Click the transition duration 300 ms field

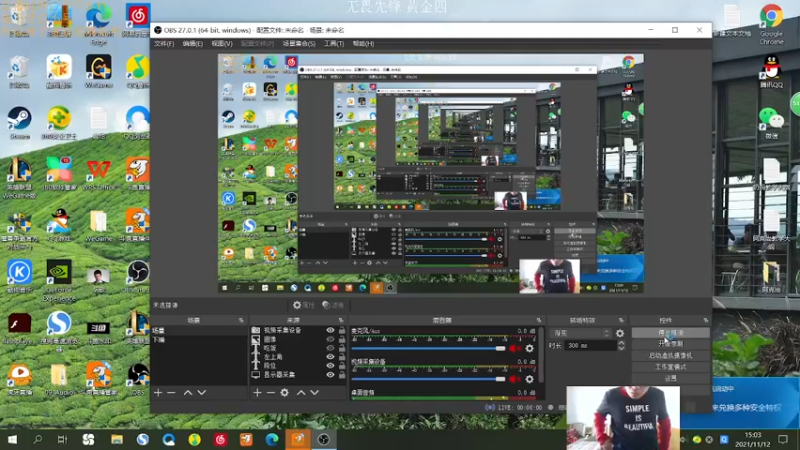(x=590, y=345)
